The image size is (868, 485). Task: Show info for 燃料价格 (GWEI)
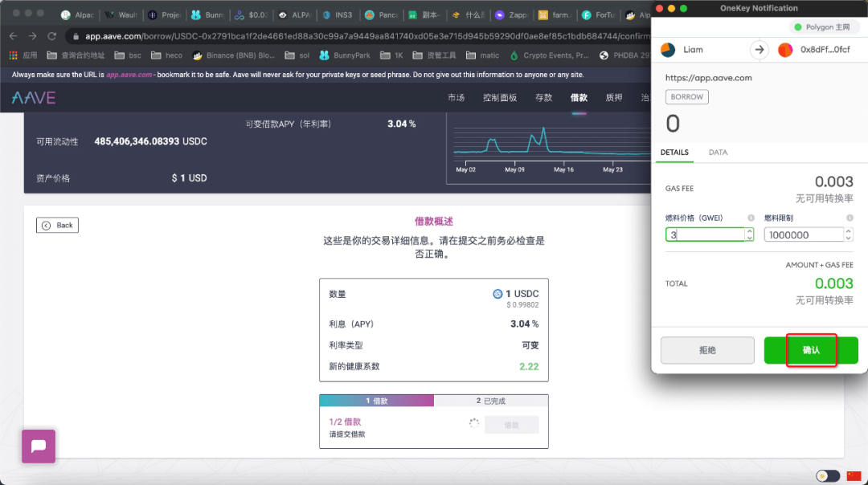pos(751,218)
